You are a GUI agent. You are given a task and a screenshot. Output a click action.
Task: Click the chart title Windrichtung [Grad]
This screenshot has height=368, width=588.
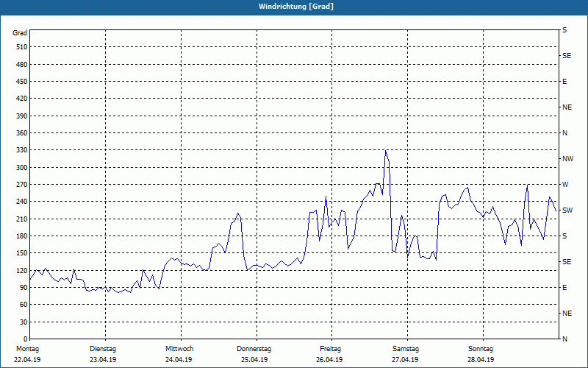tap(296, 7)
